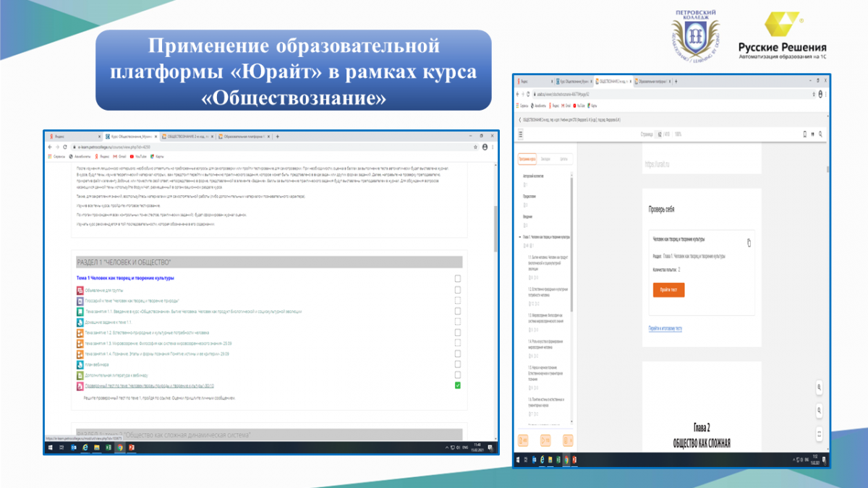Click search magnifier in Urait viewer toolbar
868x488 pixels.
click(x=821, y=134)
